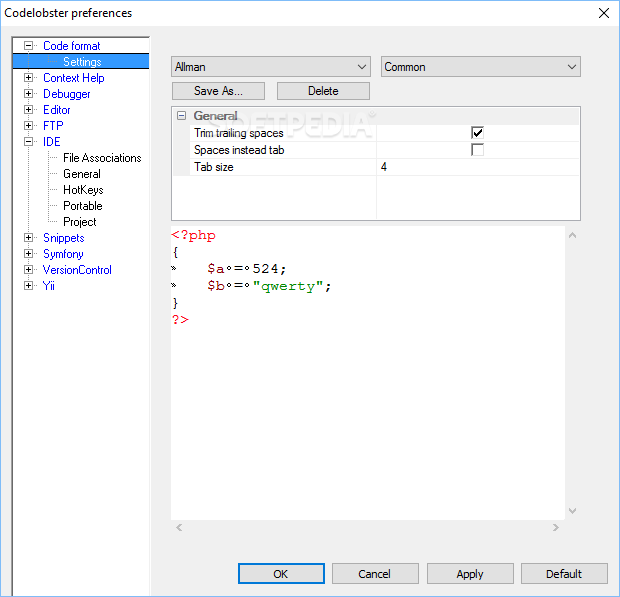Click the preview scroll right arrow
Image resolution: width=620 pixels, height=597 pixels.
click(556, 527)
